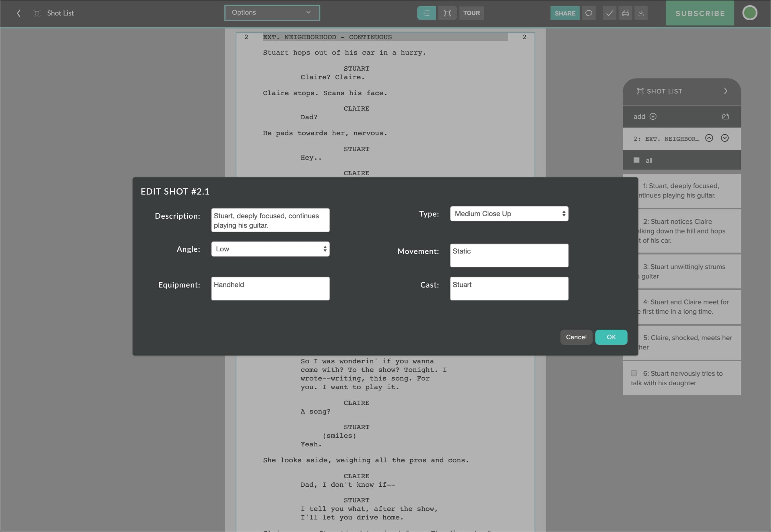Click the list view icon in toolbar
Screen dimensions: 771x532
[x=426, y=13]
